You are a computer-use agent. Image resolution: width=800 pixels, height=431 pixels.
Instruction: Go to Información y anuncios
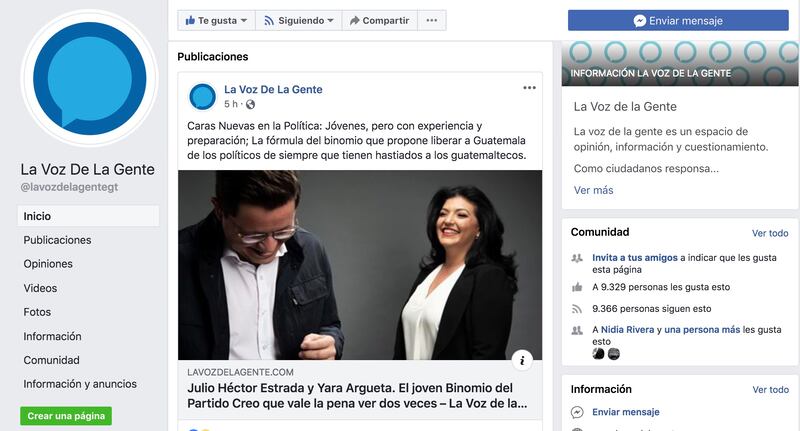(x=80, y=384)
